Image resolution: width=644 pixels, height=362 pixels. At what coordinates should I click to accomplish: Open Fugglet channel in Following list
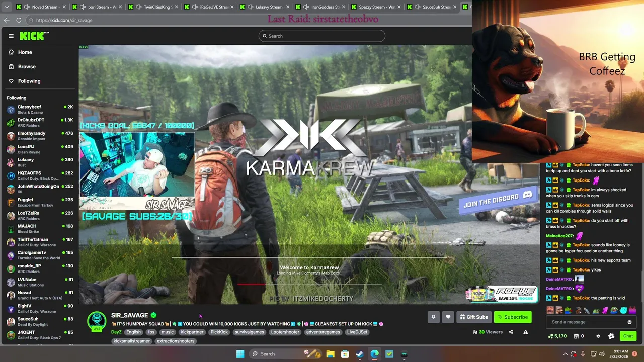[x=39, y=202]
